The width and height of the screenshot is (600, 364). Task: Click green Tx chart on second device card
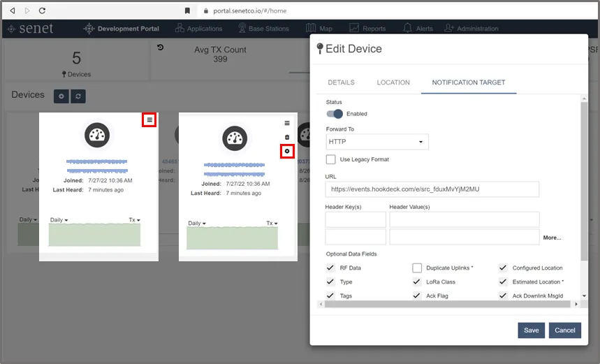pyautogui.click(x=233, y=238)
